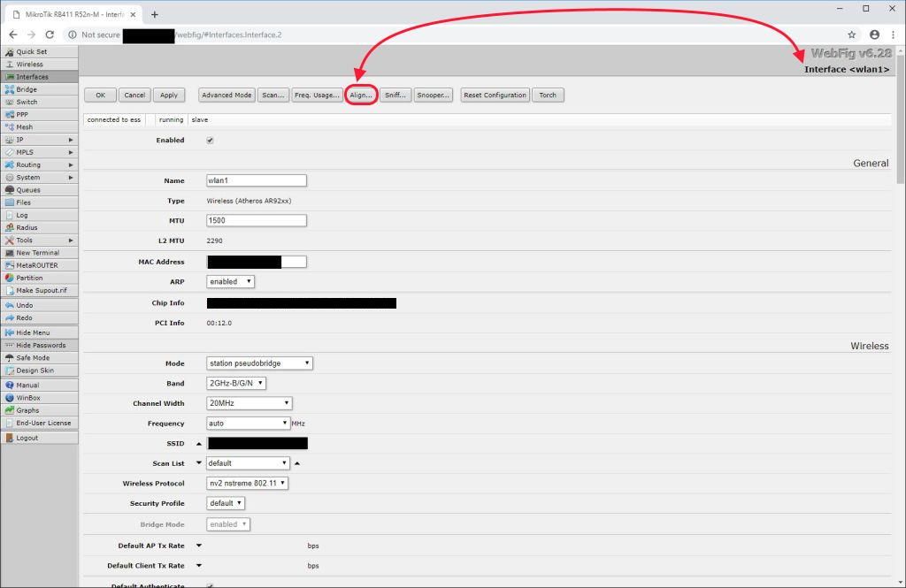Expand the Routing submenu

39,164
